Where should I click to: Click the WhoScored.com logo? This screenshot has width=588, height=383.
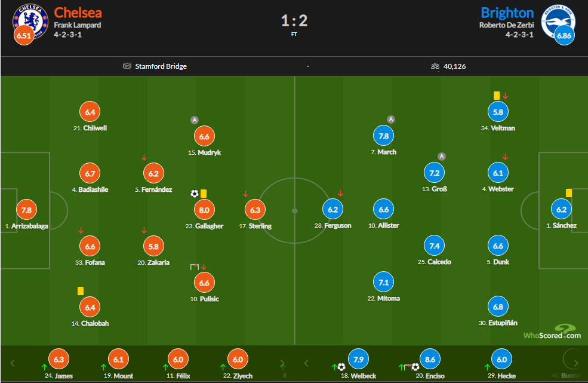552,332
